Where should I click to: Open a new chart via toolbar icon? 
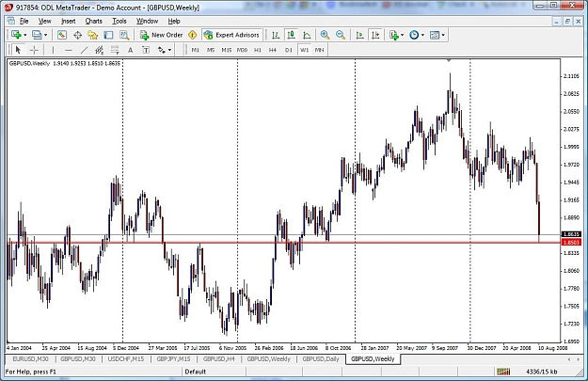16,35
